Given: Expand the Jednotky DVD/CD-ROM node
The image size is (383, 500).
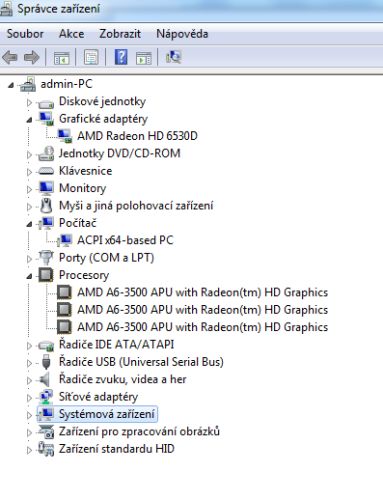Looking at the screenshot, I should 29,155.
